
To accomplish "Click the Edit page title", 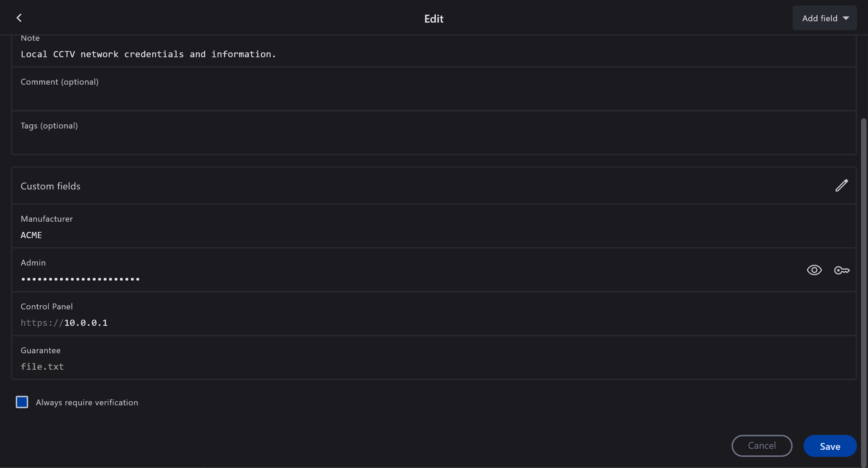I will coord(433,19).
